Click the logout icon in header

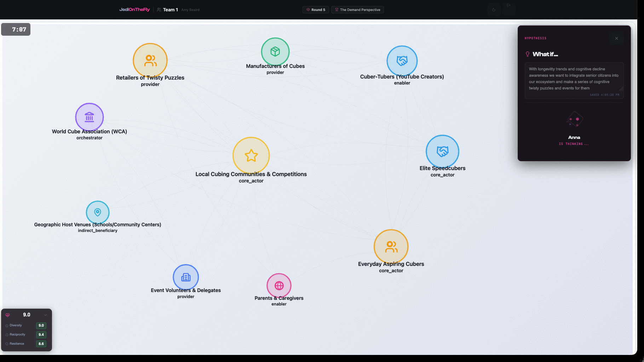(x=509, y=5)
